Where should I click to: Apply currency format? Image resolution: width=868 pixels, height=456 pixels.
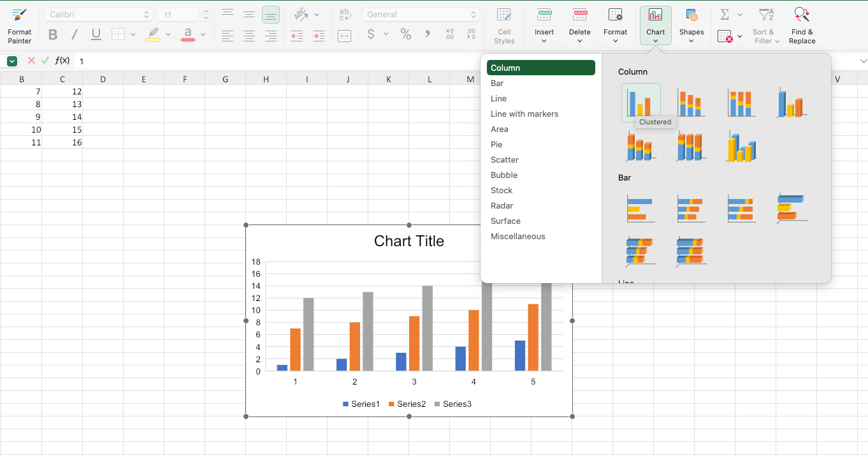click(x=371, y=35)
